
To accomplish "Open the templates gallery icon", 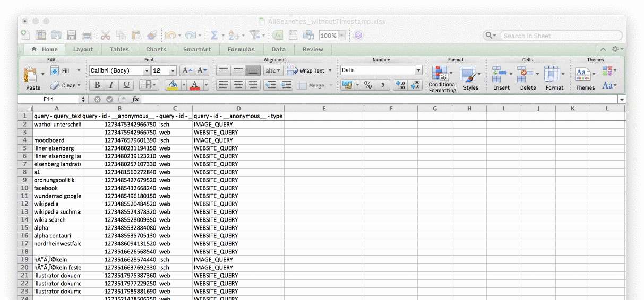I will tap(41, 36).
